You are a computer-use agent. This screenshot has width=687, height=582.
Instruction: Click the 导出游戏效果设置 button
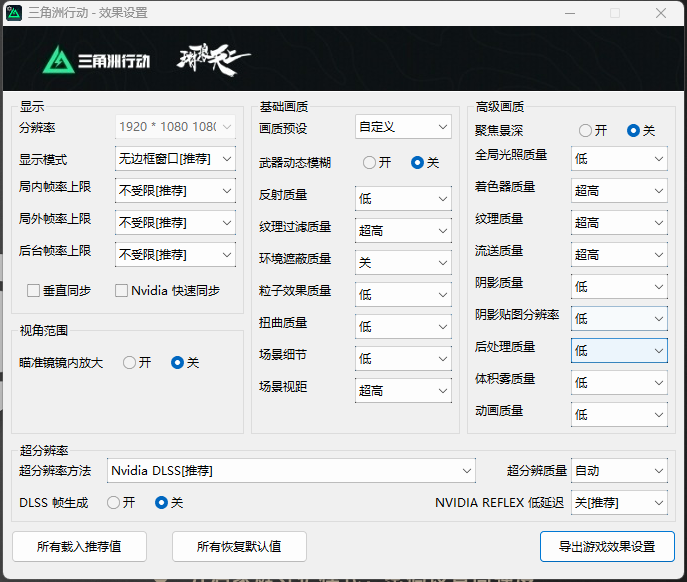coord(607,546)
